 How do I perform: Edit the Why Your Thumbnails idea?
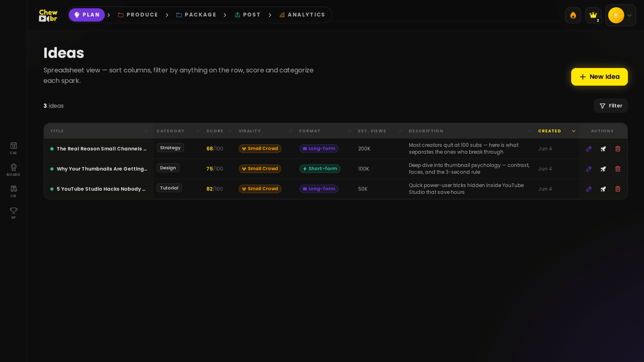point(589,169)
